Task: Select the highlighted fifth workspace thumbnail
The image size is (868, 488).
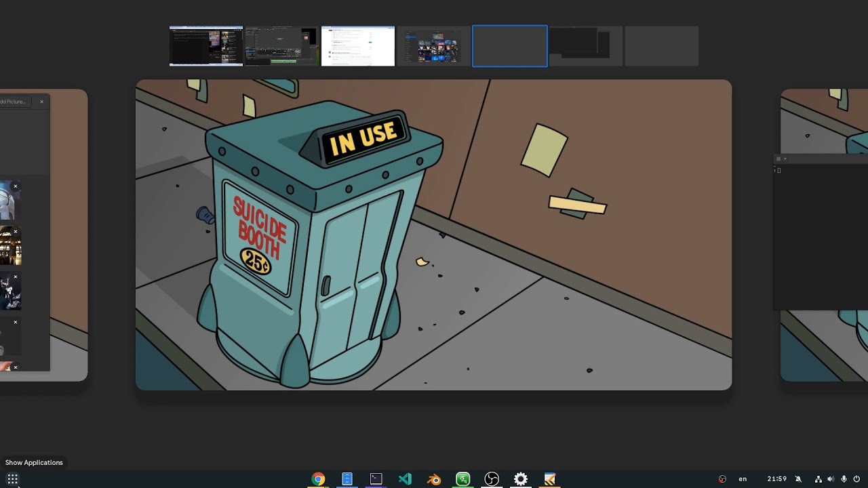Action: [x=510, y=46]
